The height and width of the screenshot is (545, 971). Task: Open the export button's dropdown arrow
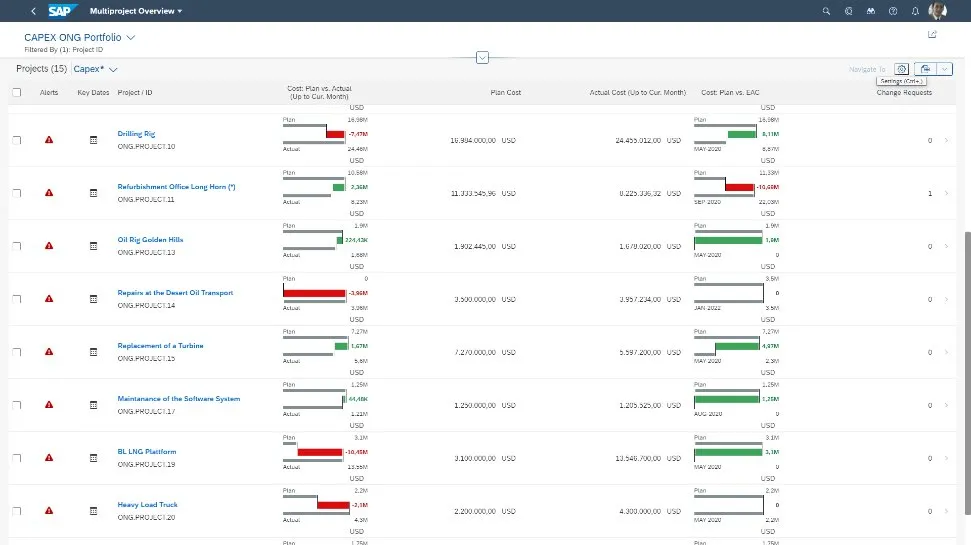945,69
